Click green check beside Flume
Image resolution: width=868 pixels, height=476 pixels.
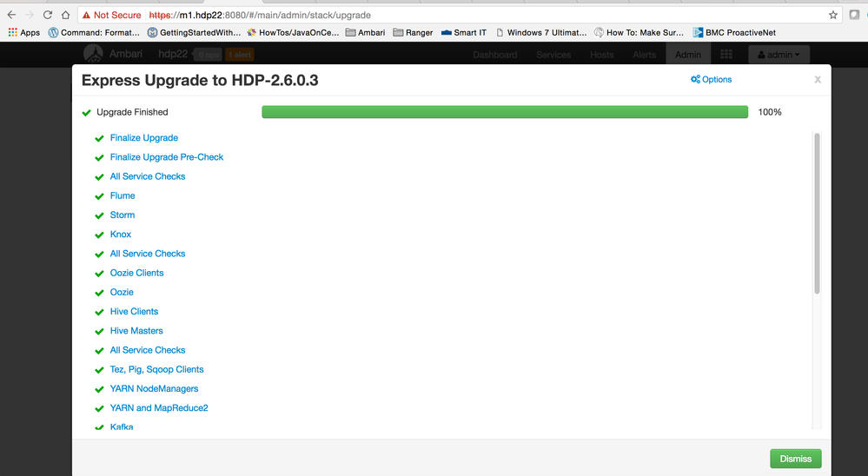pos(100,196)
